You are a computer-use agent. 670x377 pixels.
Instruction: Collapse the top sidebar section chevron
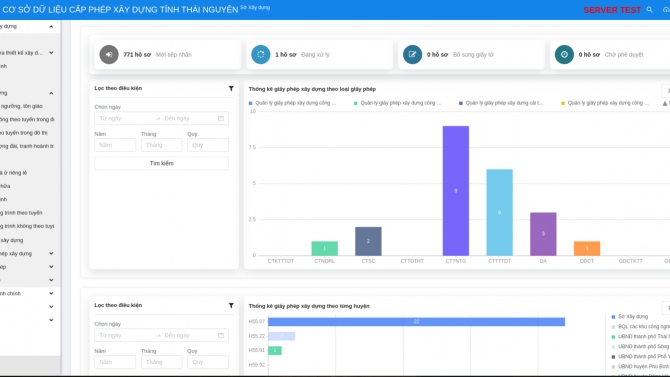tap(51, 27)
